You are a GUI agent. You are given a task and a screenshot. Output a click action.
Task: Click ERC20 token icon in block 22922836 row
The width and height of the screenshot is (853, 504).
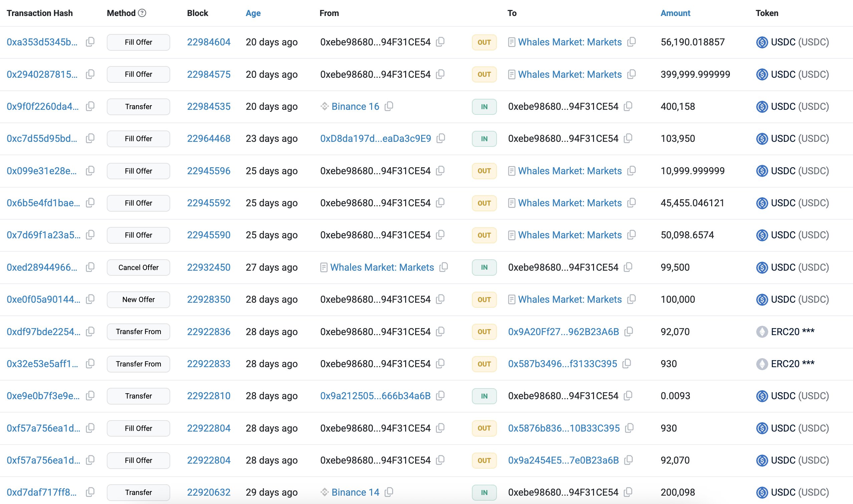pos(762,332)
